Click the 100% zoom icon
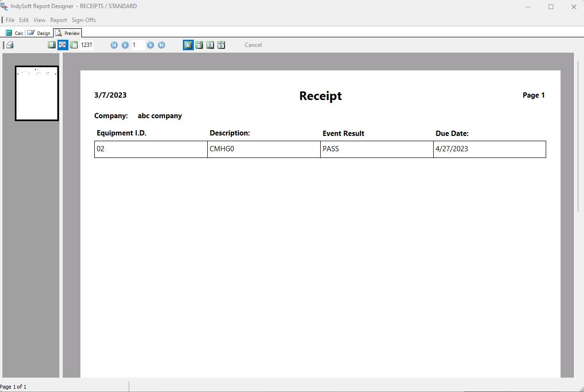The height and width of the screenshot is (392, 584). point(74,45)
